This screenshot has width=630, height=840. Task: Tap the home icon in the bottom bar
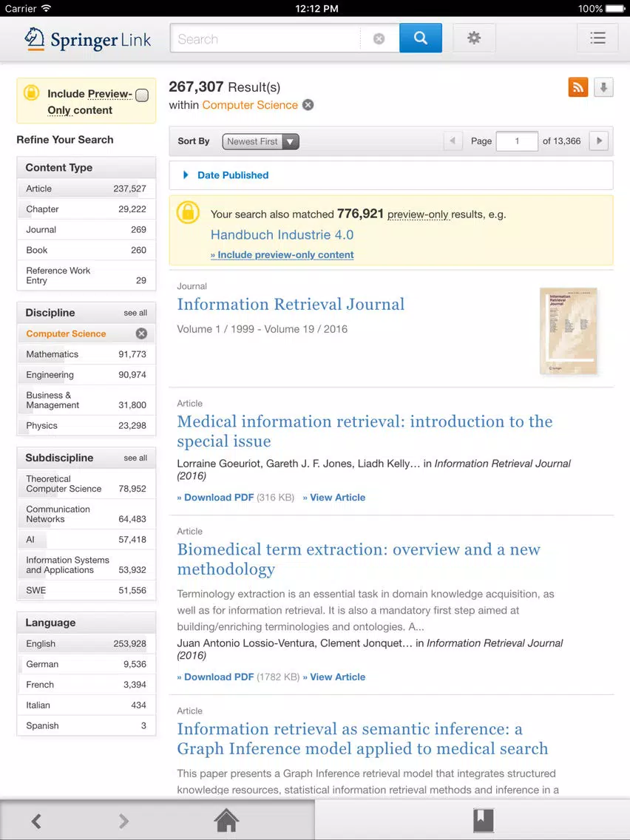tap(226, 820)
